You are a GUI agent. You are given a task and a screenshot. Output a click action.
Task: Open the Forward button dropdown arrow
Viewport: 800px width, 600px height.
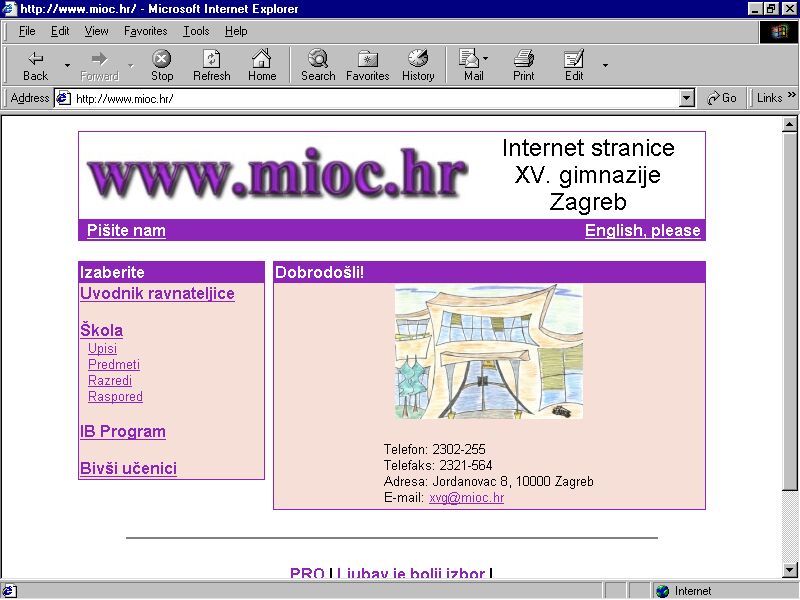pyautogui.click(x=131, y=66)
